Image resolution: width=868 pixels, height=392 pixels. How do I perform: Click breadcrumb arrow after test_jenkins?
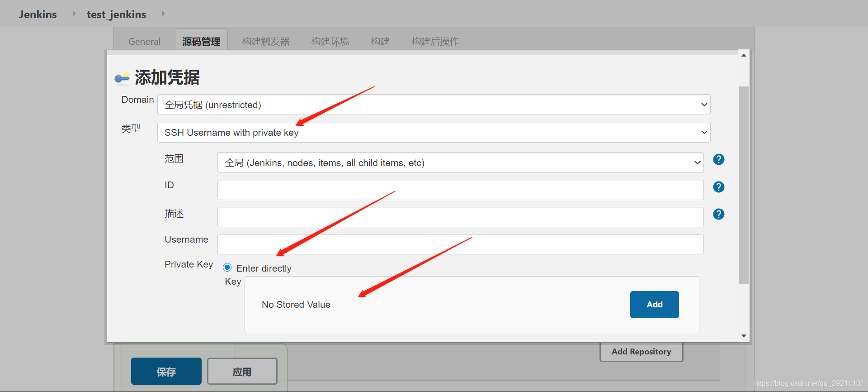[x=163, y=14]
